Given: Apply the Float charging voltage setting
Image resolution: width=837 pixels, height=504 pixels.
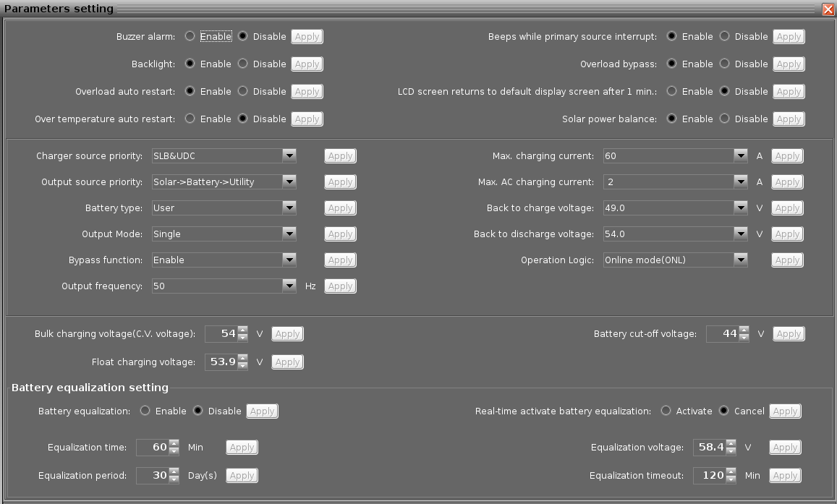Looking at the screenshot, I should tap(287, 362).
